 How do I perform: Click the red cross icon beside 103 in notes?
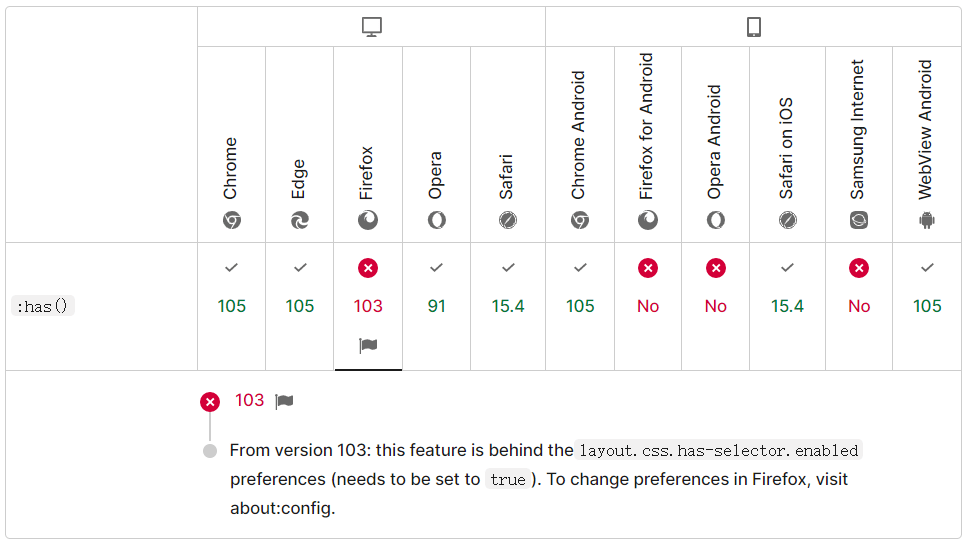click(210, 402)
